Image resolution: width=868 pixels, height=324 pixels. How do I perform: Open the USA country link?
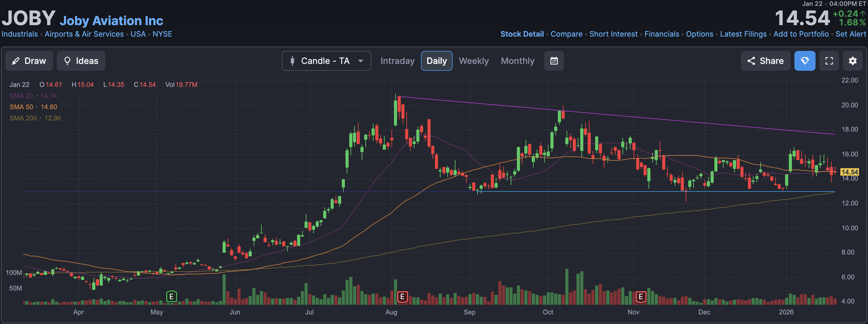pos(138,34)
